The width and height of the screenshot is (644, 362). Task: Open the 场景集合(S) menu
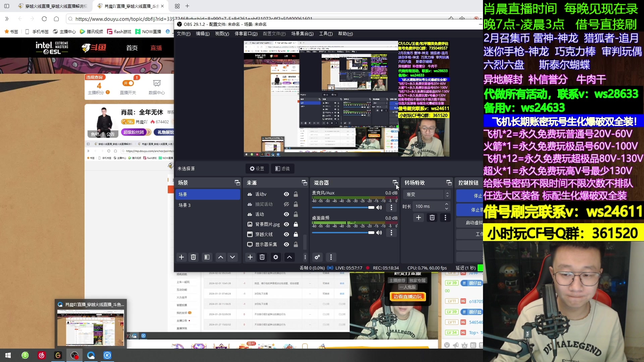click(302, 34)
